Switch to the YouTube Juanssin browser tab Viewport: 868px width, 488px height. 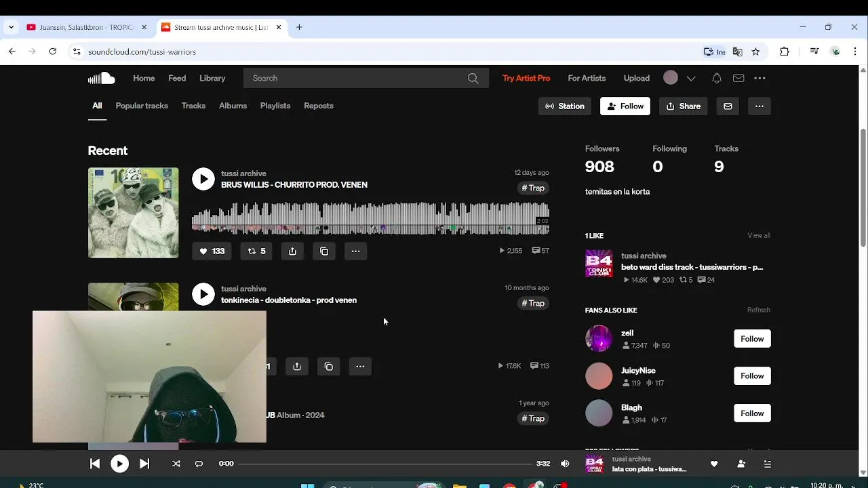coord(87,27)
